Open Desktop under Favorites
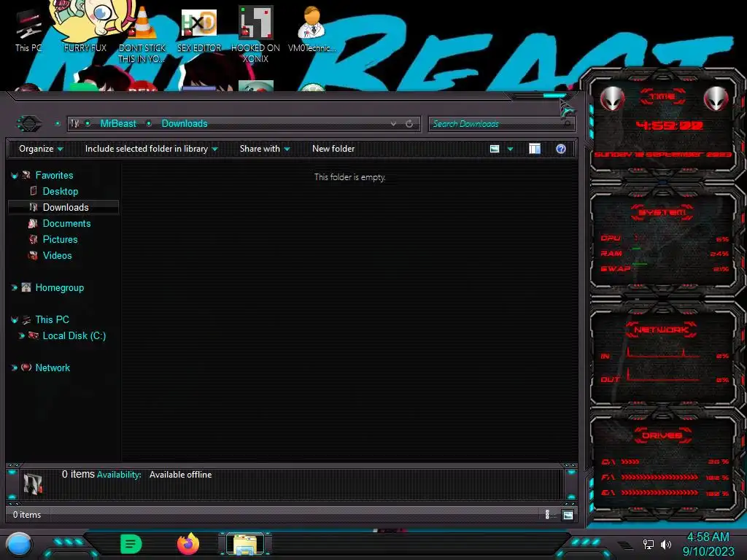 coord(61,192)
